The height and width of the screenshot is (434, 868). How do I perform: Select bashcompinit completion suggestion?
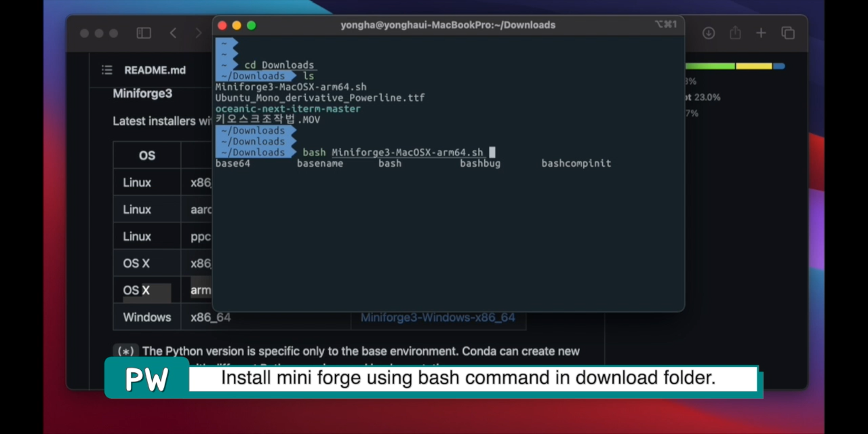pyautogui.click(x=576, y=163)
